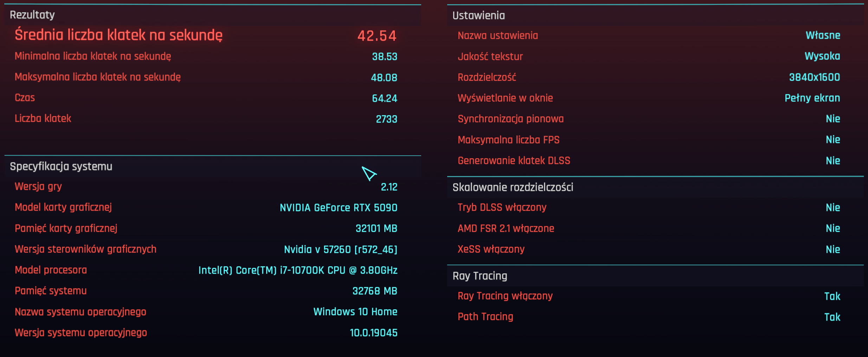This screenshot has height=357, width=868.
Task: Click the resolution value 3840x1600
Action: click(x=814, y=77)
